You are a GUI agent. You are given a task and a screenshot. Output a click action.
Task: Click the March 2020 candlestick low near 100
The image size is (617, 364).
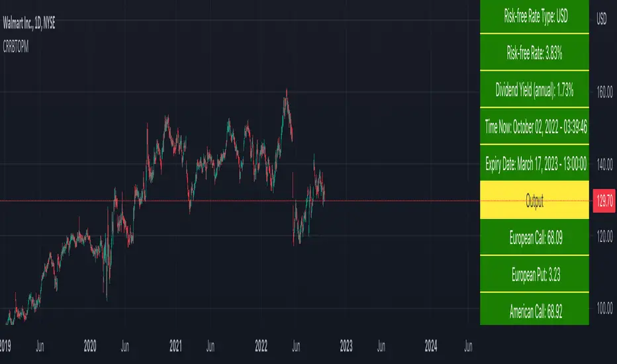pos(107,295)
